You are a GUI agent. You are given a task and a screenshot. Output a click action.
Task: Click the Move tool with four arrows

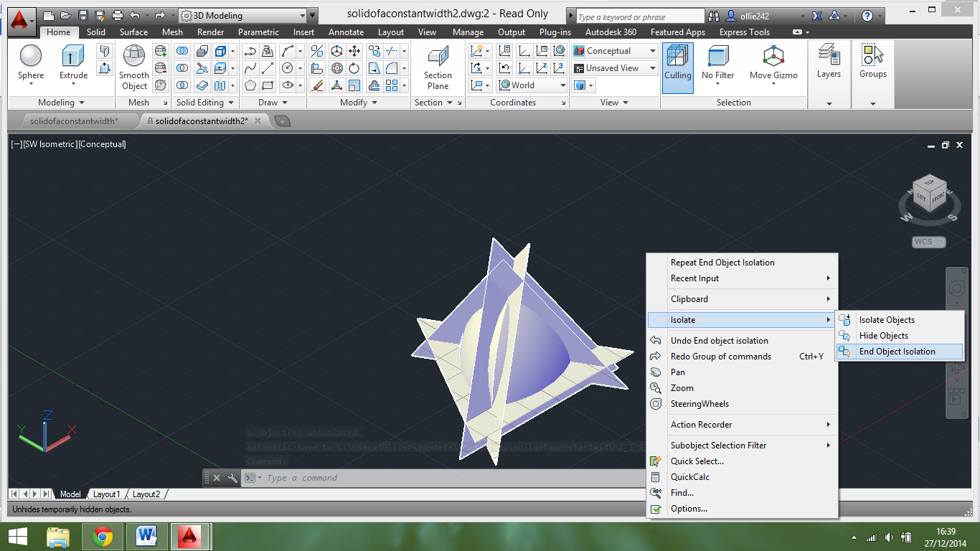tap(354, 51)
